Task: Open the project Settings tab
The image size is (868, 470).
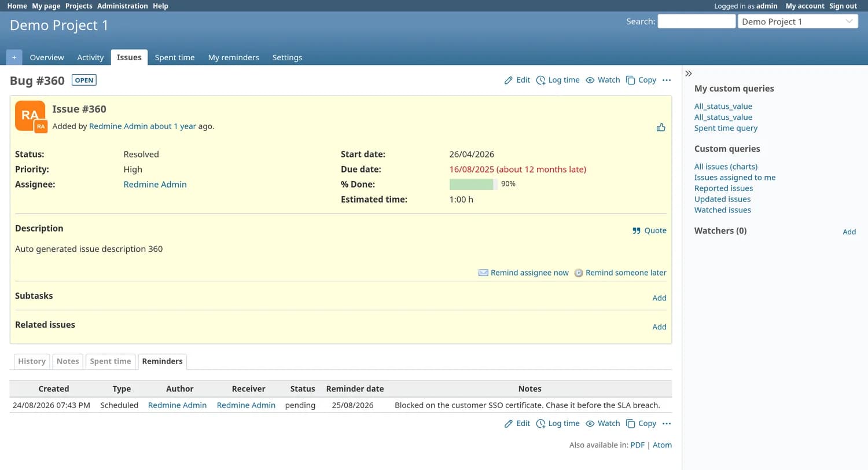Action: point(288,57)
